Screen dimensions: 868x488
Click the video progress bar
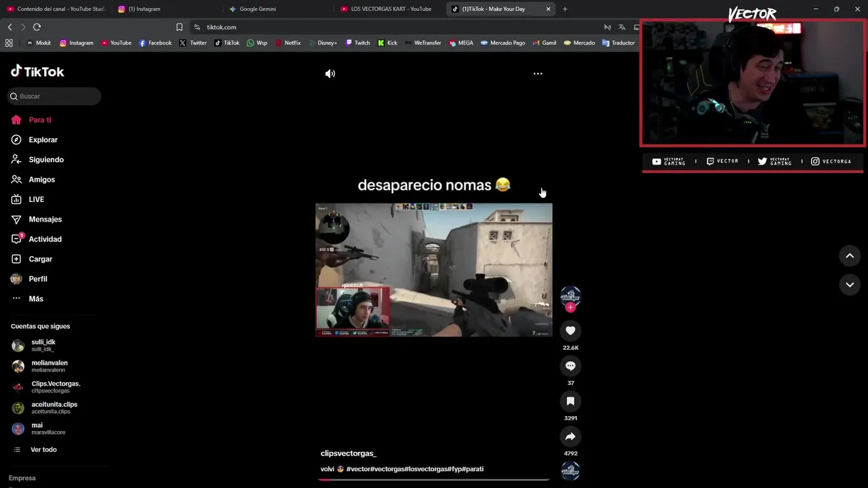pyautogui.click(x=434, y=480)
